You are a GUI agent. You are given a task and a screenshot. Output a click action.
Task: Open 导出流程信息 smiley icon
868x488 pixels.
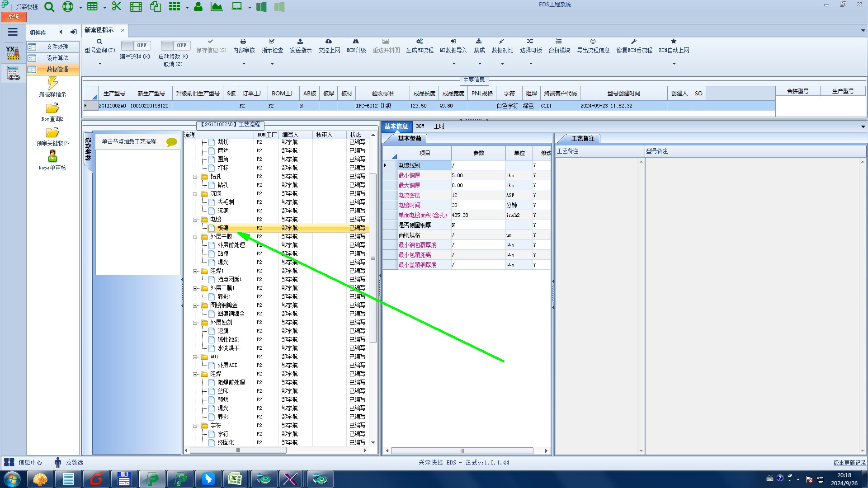pos(593,42)
